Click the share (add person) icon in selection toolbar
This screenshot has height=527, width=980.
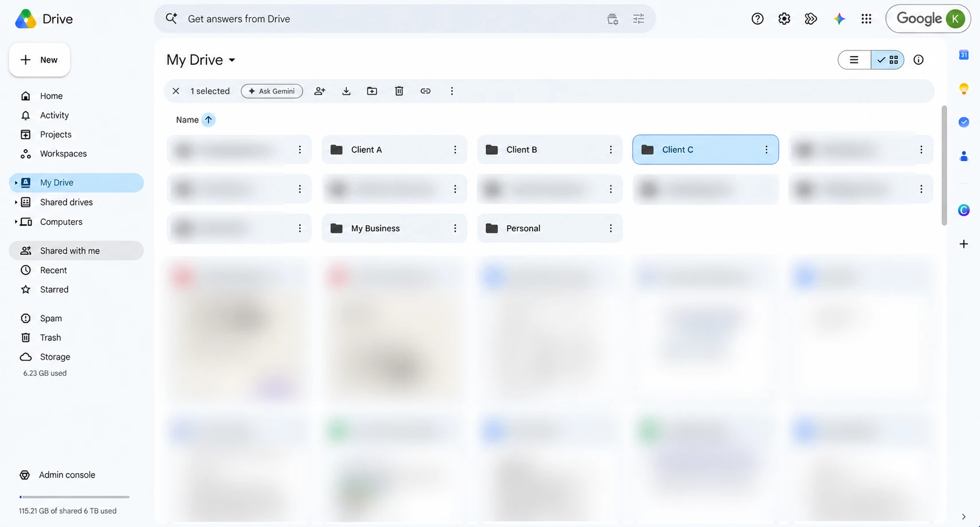pyautogui.click(x=320, y=91)
